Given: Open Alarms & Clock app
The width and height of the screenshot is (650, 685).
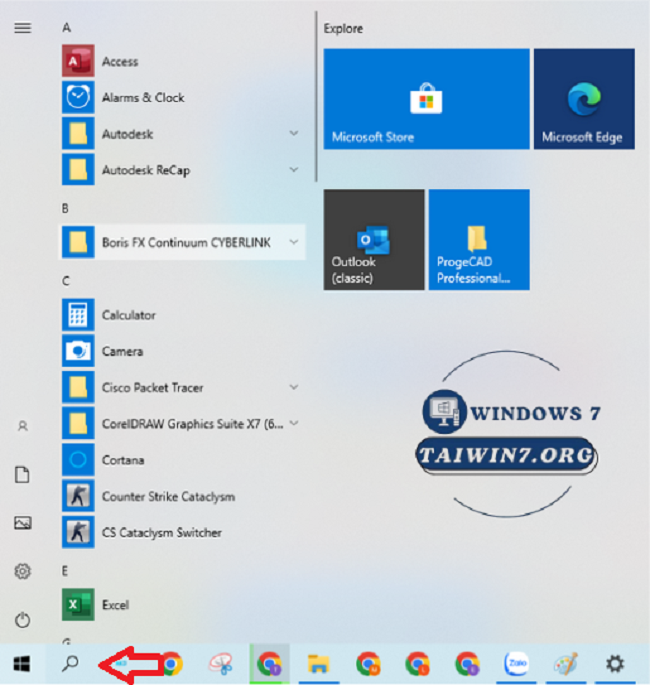Looking at the screenshot, I should 181,97.
